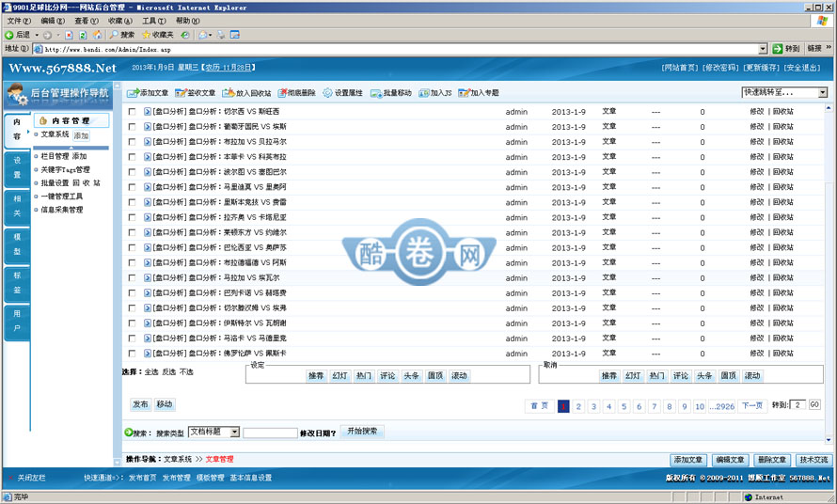This screenshot has height=504, width=837.
Task: Click the 彻底删除 toolbar icon
Action: coord(282,93)
